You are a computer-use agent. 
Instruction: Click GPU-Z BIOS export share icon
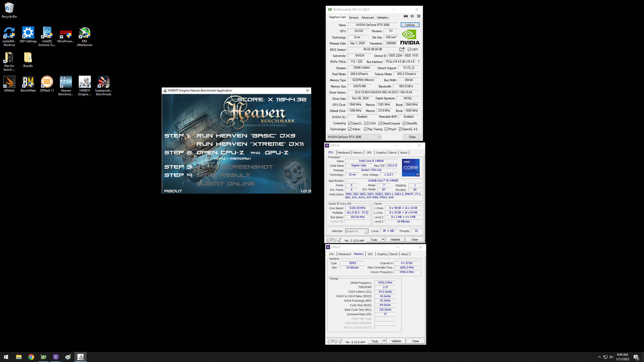tap(402, 49)
